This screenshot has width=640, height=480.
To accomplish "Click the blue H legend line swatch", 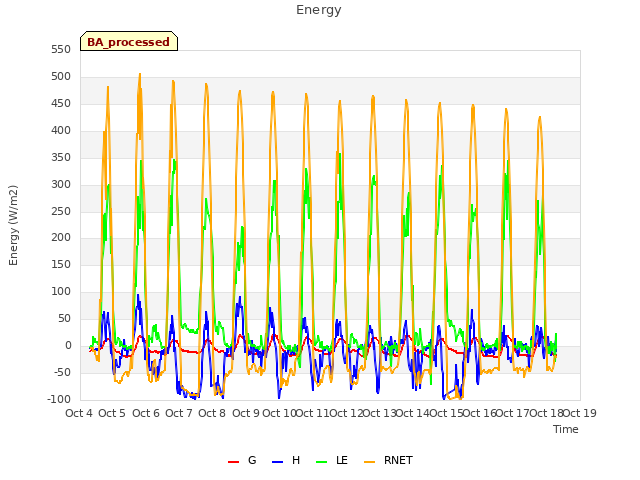I will tap(278, 462).
